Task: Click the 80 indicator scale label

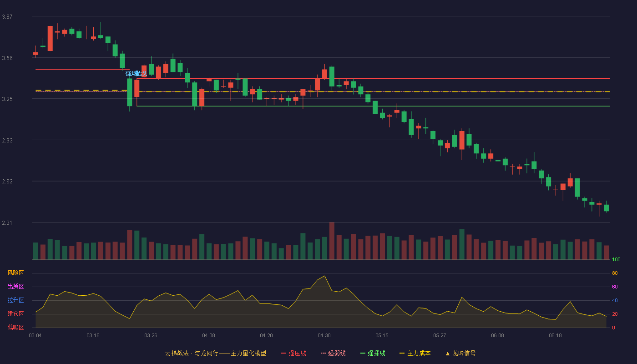Action: click(615, 273)
